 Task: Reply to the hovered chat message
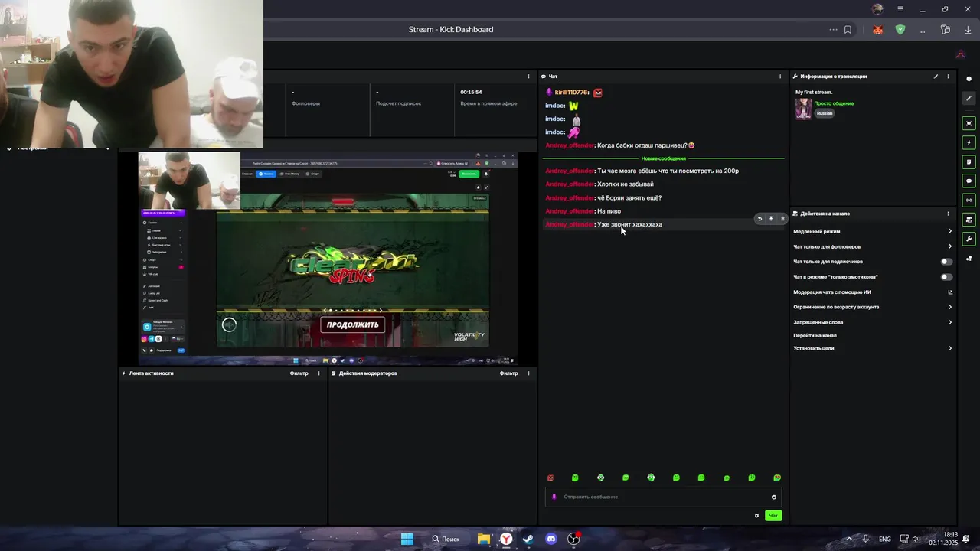click(x=759, y=219)
